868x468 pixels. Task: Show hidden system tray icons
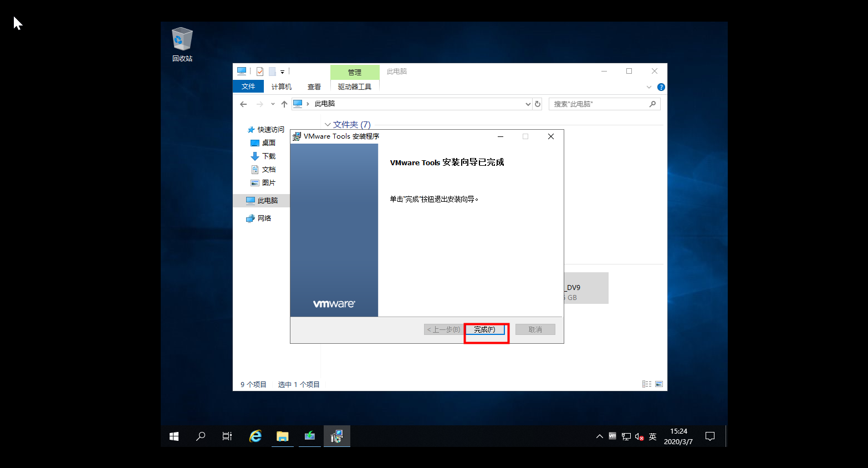tap(599, 436)
